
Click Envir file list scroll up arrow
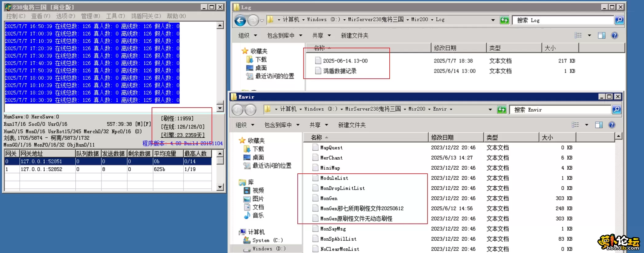618,136
